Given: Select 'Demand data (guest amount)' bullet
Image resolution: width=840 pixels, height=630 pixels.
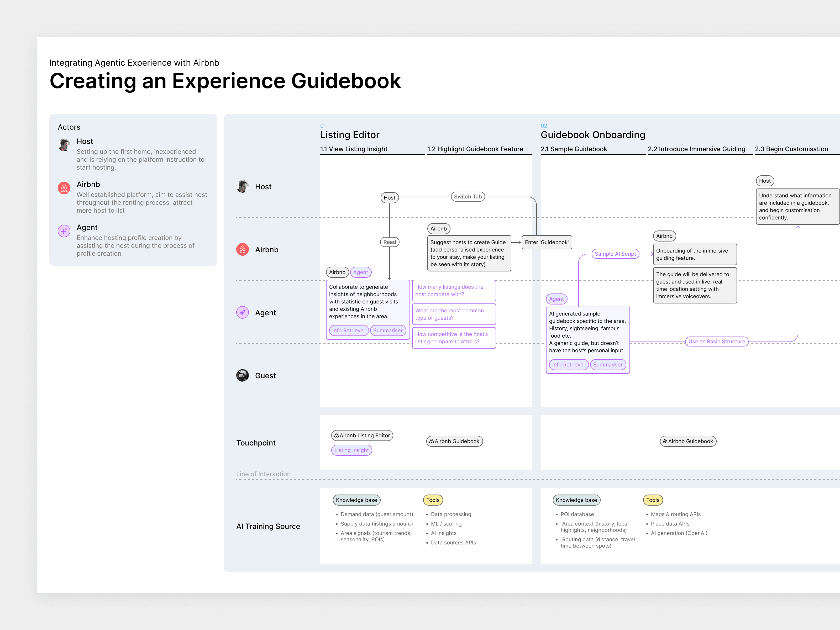Looking at the screenshot, I should pos(376,514).
